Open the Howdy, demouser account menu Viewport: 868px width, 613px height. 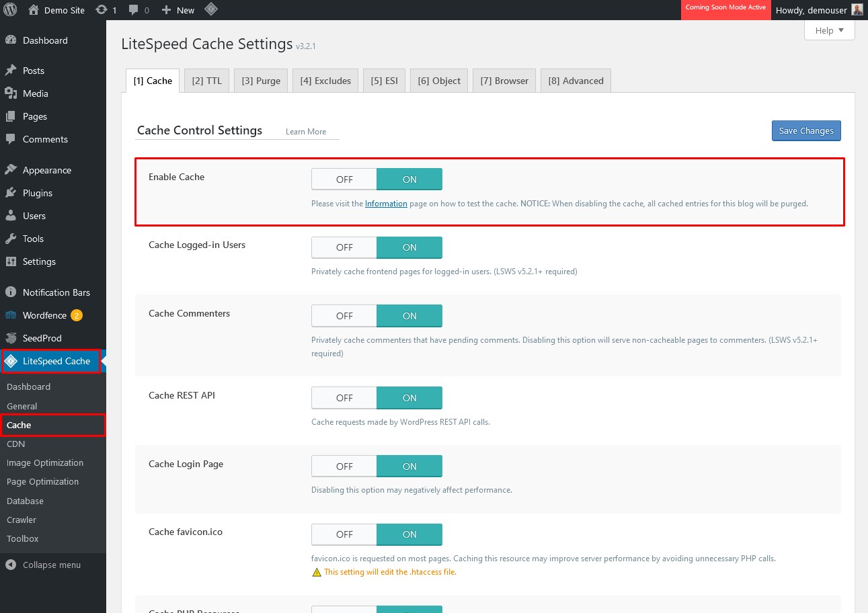[x=819, y=10]
